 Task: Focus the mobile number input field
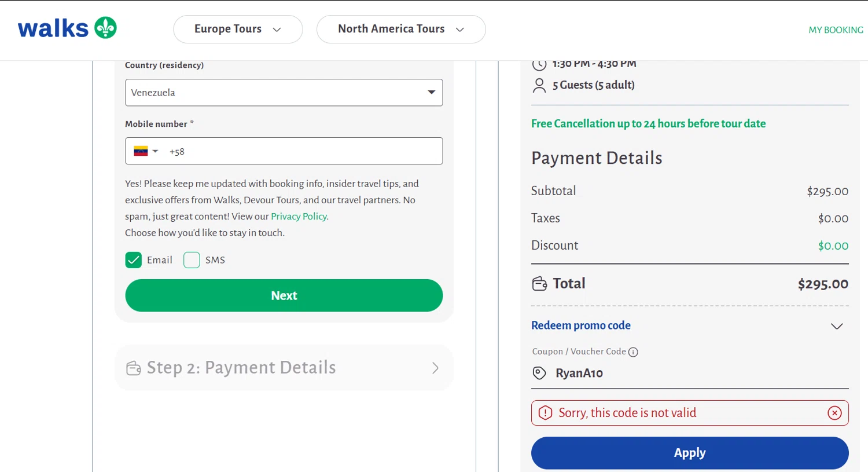click(x=284, y=151)
